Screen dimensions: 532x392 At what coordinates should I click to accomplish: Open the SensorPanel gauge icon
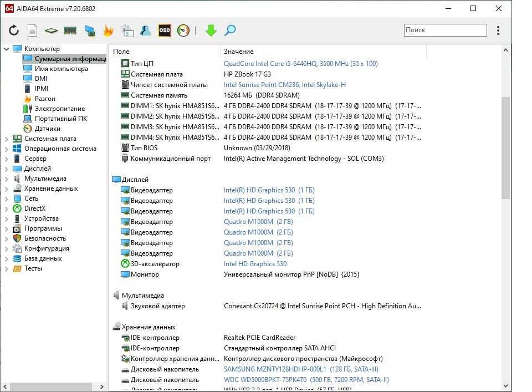(183, 30)
